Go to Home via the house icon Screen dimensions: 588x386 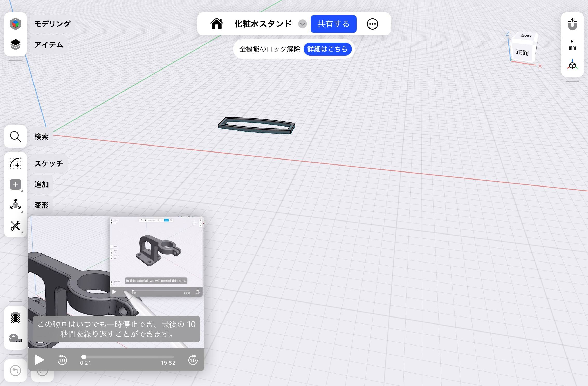[216, 24]
